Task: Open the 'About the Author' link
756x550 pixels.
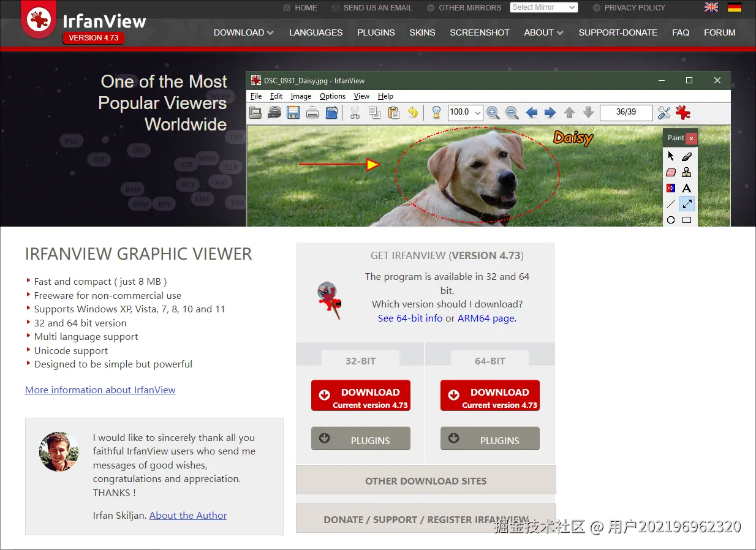Action: coord(188,516)
